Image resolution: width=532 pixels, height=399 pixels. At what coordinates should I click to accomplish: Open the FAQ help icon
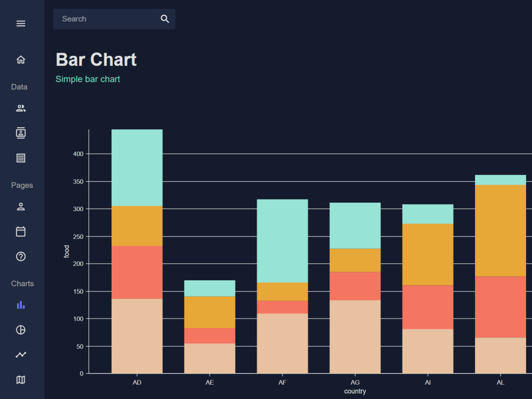[x=21, y=256]
